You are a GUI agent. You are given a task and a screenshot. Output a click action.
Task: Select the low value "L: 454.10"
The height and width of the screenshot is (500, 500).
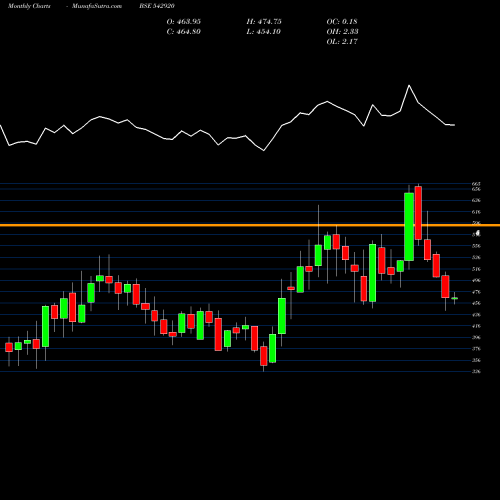pos(264,32)
